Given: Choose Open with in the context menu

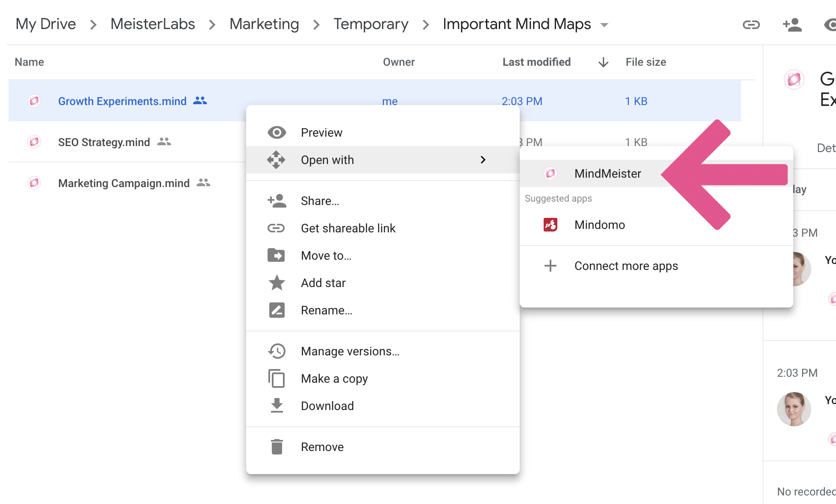Looking at the screenshot, I should pos(383,160).
